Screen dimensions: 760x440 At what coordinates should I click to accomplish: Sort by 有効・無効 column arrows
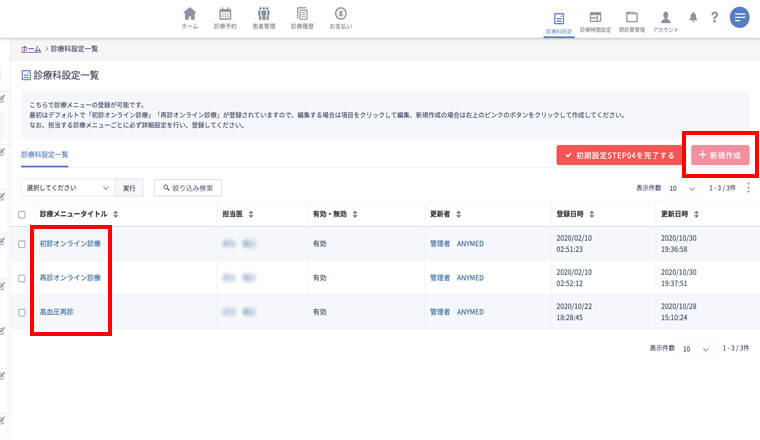pyautogui.click(x=355, y=214)
